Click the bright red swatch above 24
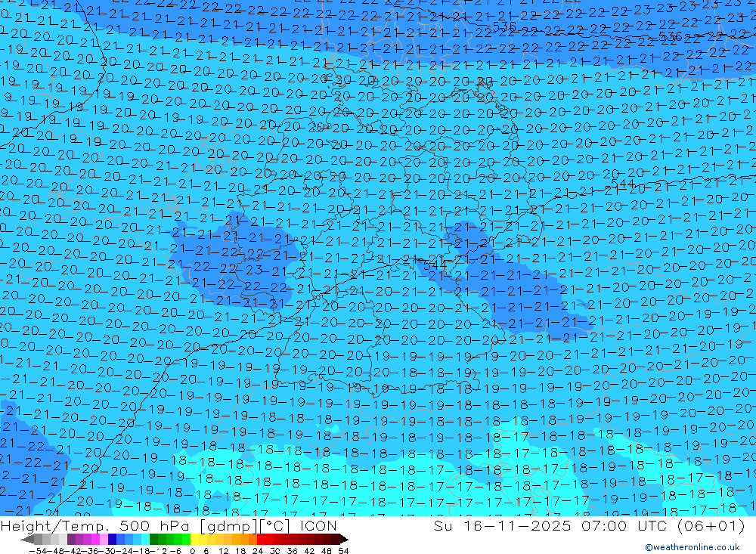The width and height of the screenshot is (756, 554). coord(261,539)
